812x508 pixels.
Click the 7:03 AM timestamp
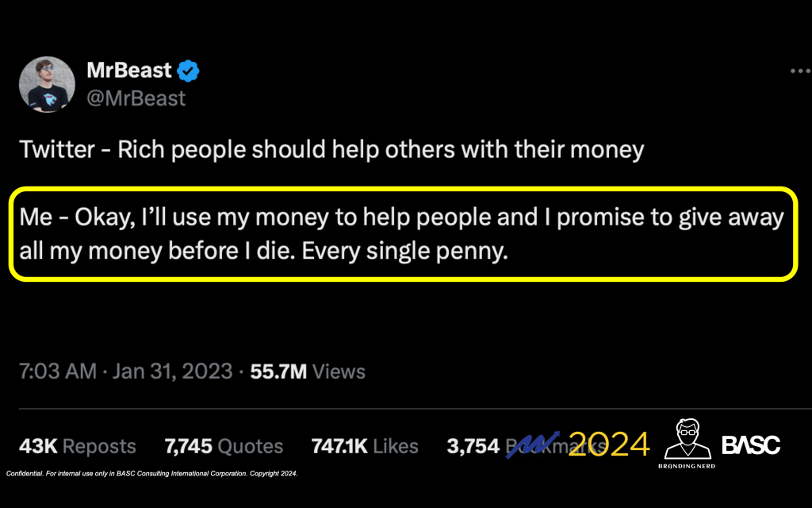pyautogui.click(x=57, y=371)
